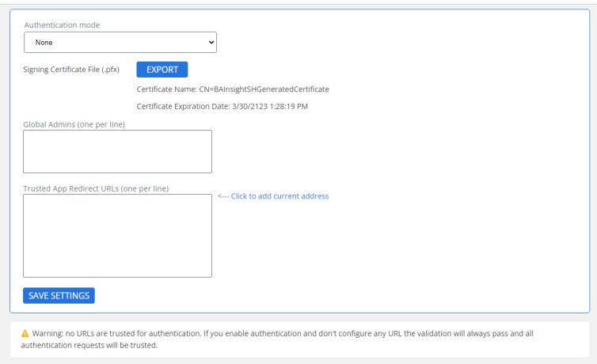Click the chevron arrow of the authentication select
Image resolution: width=597 pixels, height=364 pixels.
211,42
